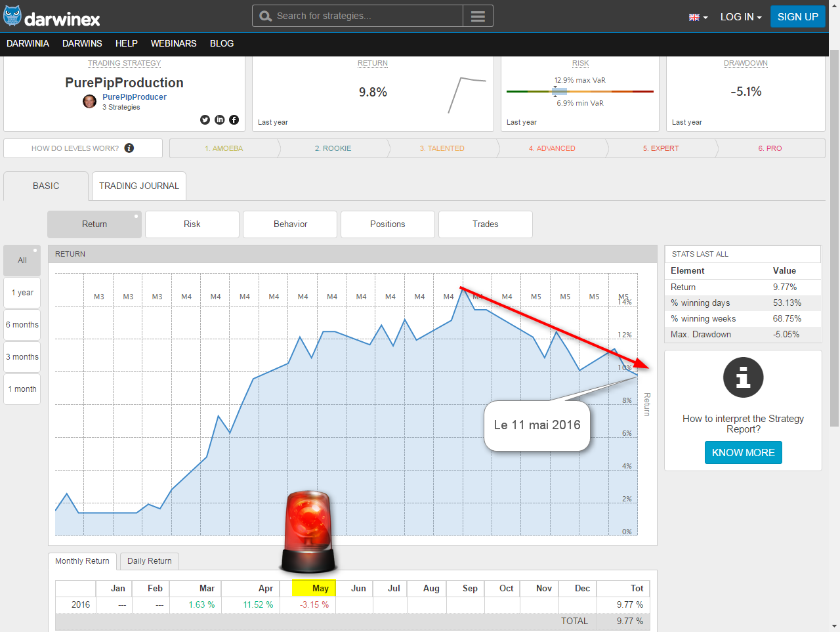Click the May -3.15 % cell
The width and height of the screenshot is (840, 632).
(308, 605)
